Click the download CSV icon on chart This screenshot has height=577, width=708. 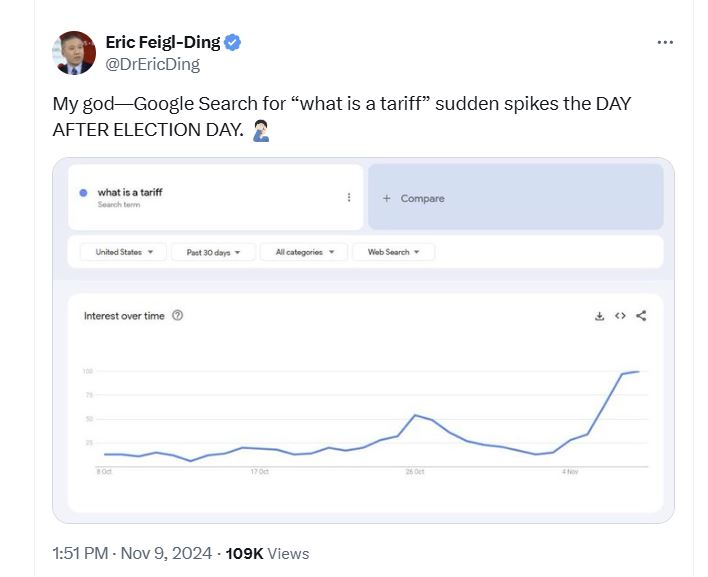tap(599, 316)
